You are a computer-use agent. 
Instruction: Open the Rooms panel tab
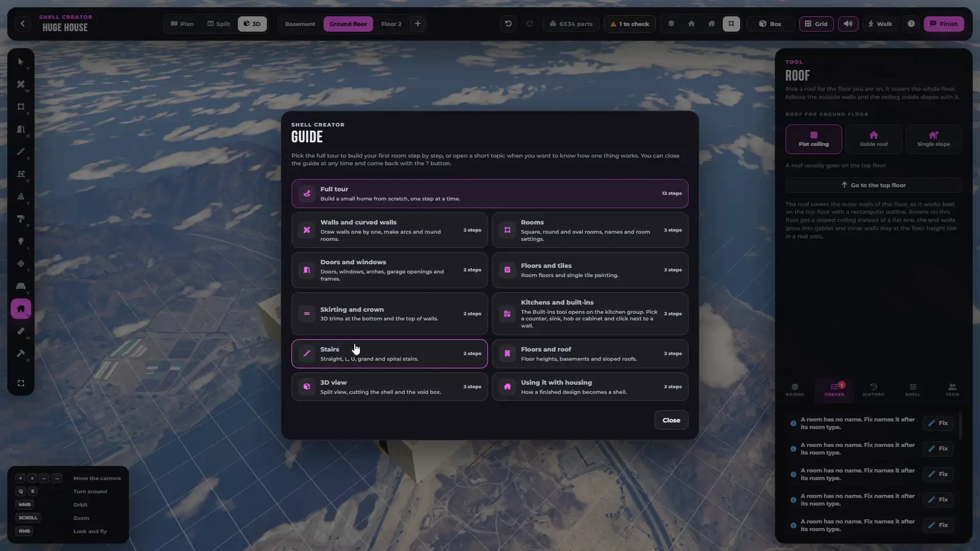coord(795,390)
